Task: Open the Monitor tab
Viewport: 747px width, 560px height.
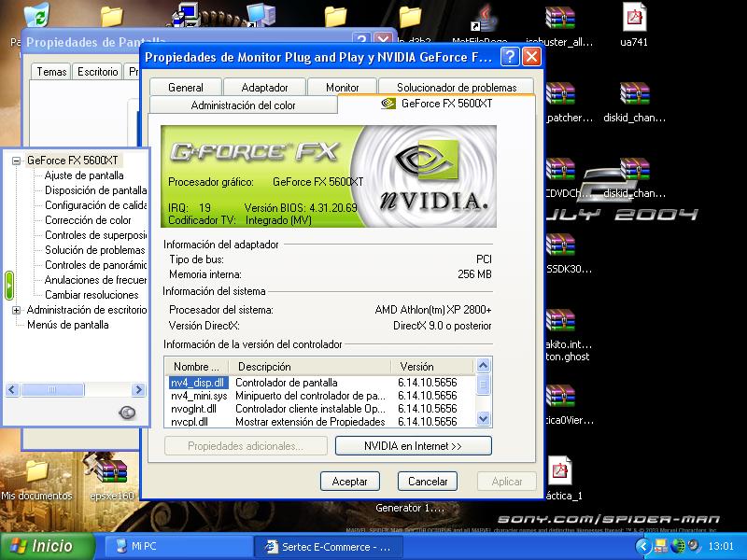Action: pyautogui.click(x=342, y=87)
